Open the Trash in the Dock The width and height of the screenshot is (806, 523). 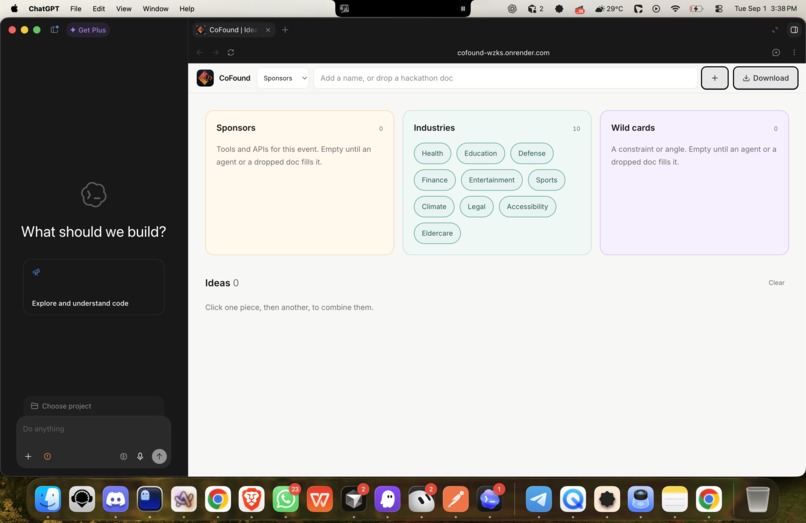coord(757,499)
